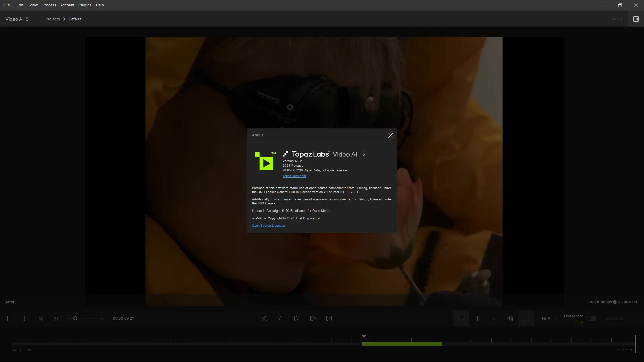The height and width of the screenshot is (362, 644).
Task: Jump to first frame of video
Action: (265, 318)
